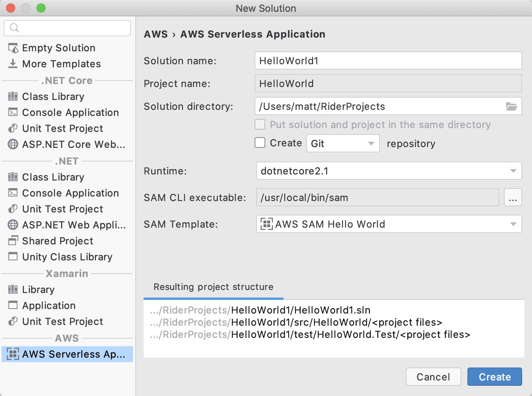The height and width of the screenshot is (396, 532).
Task: Click the .NET Core Console Application icon
Action: pos(13,112)
